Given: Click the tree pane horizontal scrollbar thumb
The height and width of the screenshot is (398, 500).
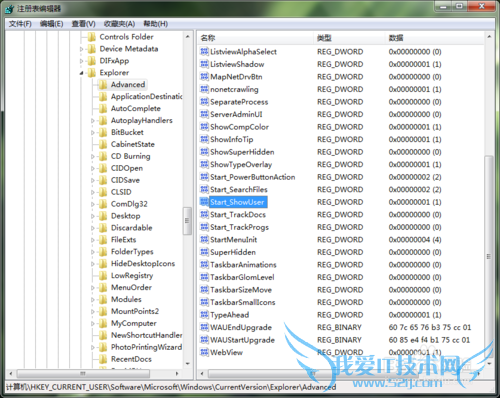Looking at the screenshot, I should point(83,374).
